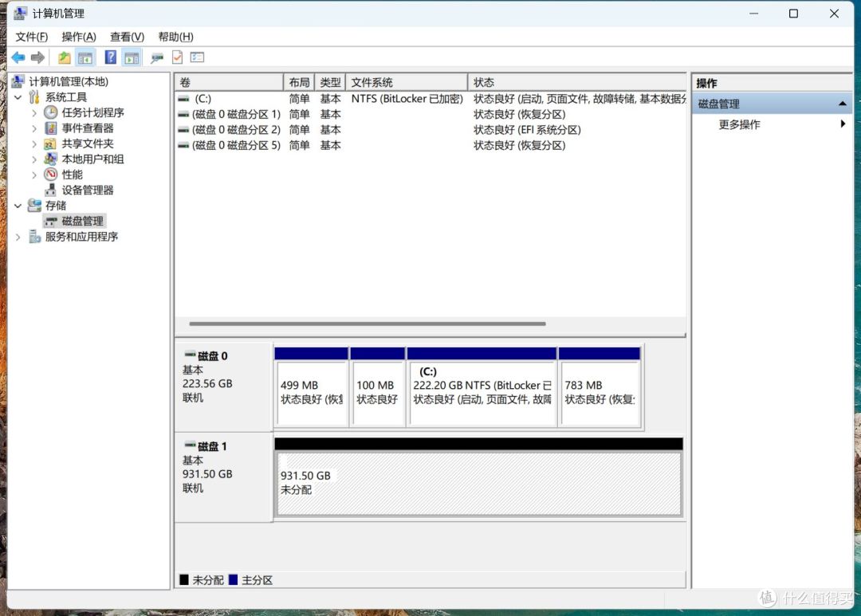The image size is (861, 616).
Task: Click the 存储 storage icon
Action: tap(34, 206)
